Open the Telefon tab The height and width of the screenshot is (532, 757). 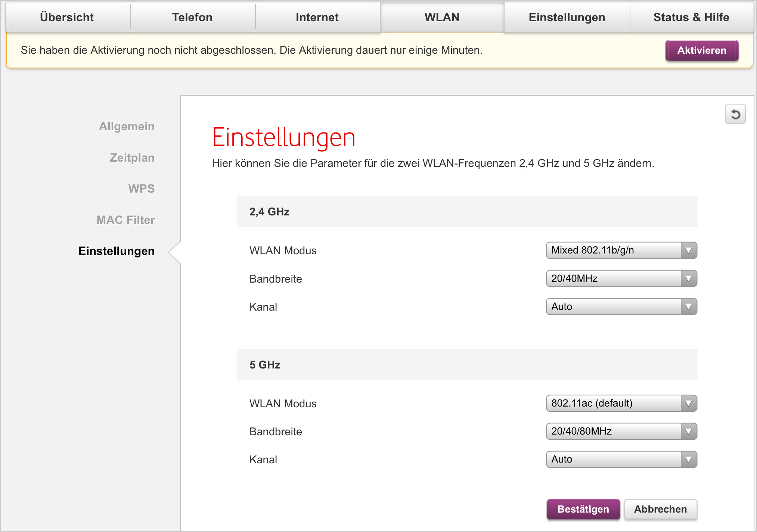[x=192, y=17]
